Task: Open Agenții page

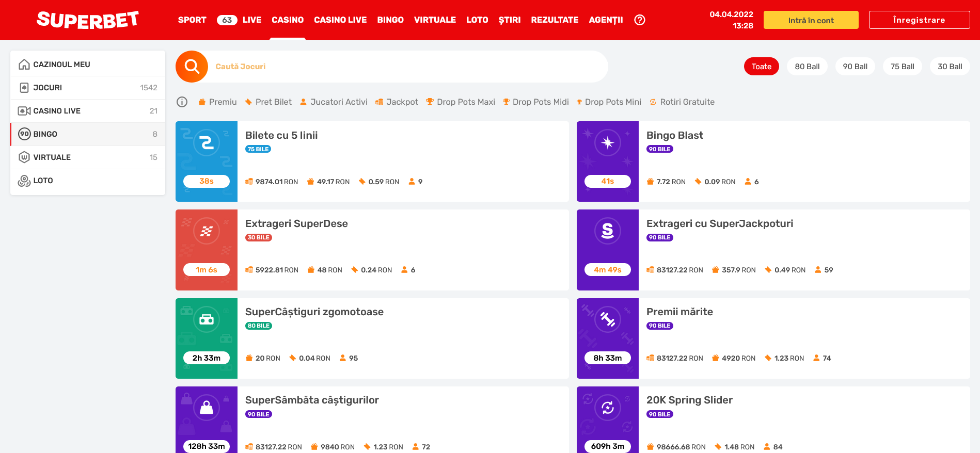Action: [606, 20]
